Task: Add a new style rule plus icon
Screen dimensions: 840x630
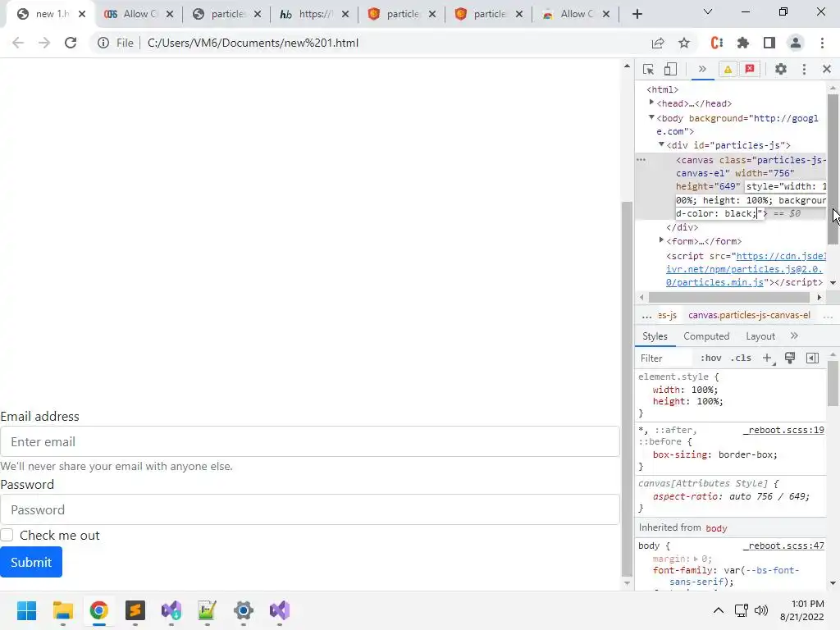Action: 768,358
